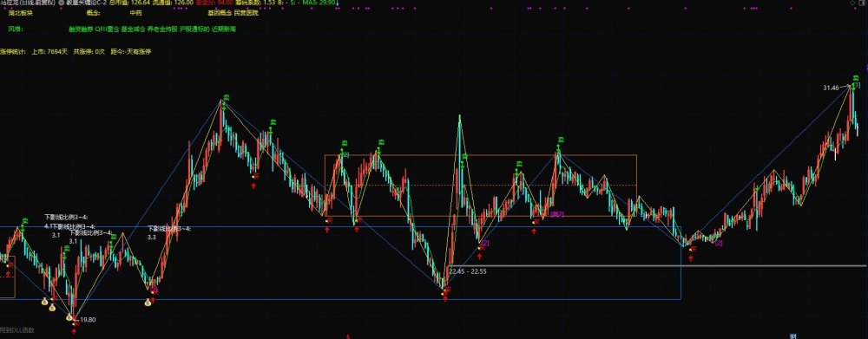Viewport: 868px width, 339px height.
Task: Select the 近期新高 style tag
Action: click(x=224, y=29)
